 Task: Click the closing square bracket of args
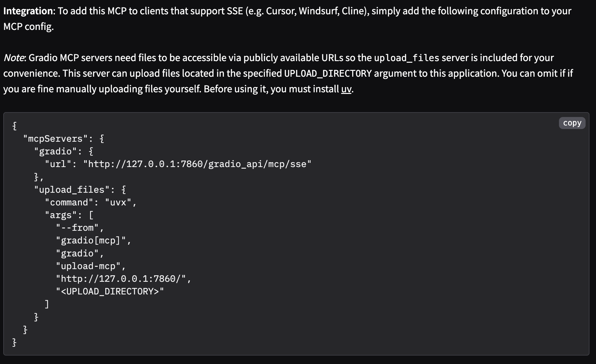coord(47,304)
